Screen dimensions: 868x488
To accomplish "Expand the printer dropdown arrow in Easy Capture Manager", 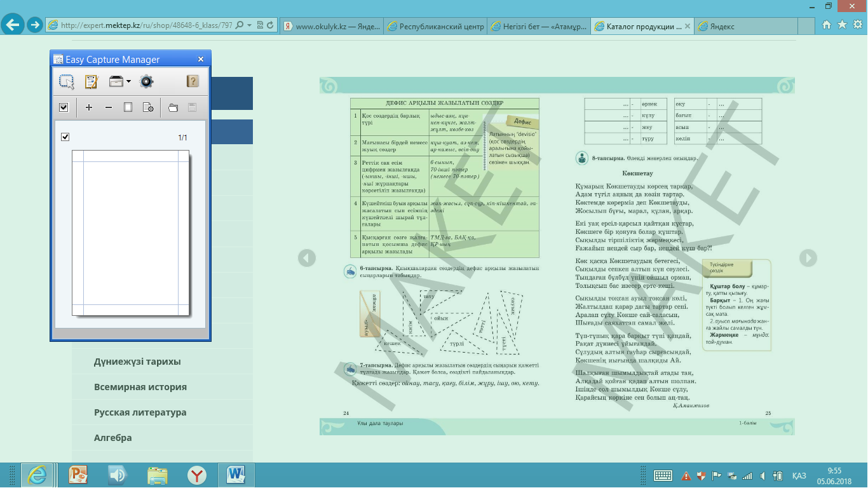I will tap(129, 81).
